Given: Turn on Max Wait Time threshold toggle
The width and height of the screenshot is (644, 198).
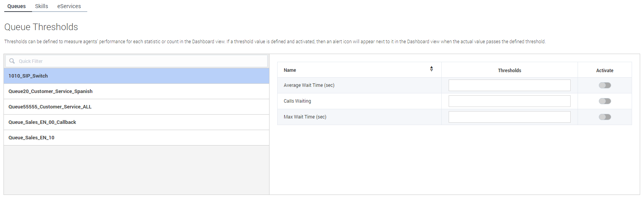Looking at the screenshot, I should [605, 117].
